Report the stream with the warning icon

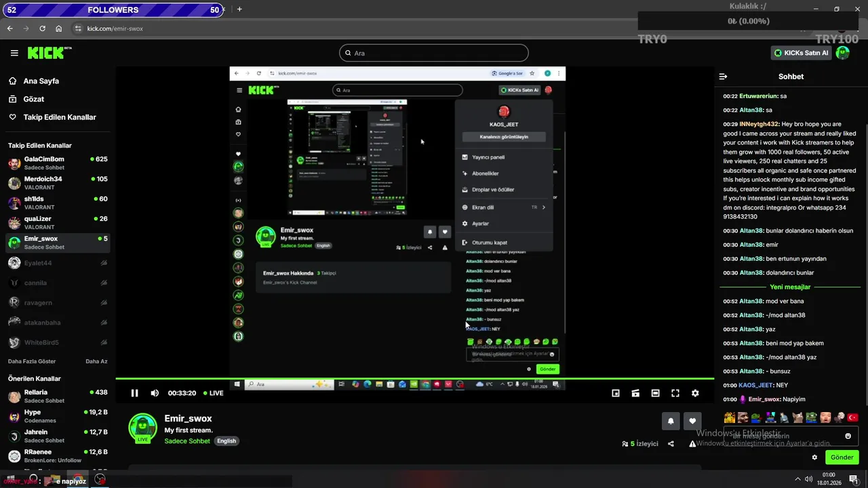[x=692, y=444]
